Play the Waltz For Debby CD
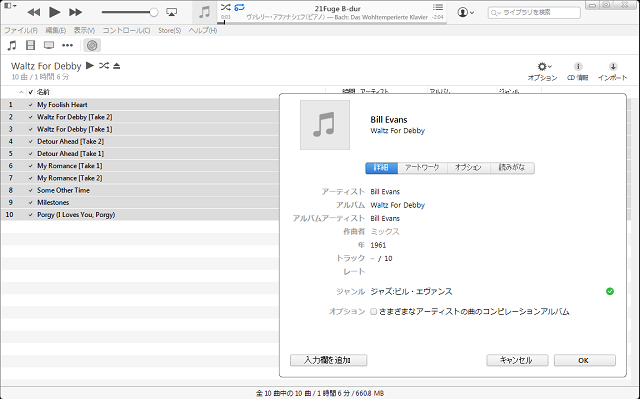This screenshot has height=399, width=640. pyautogui.click(x=90, y=65)
